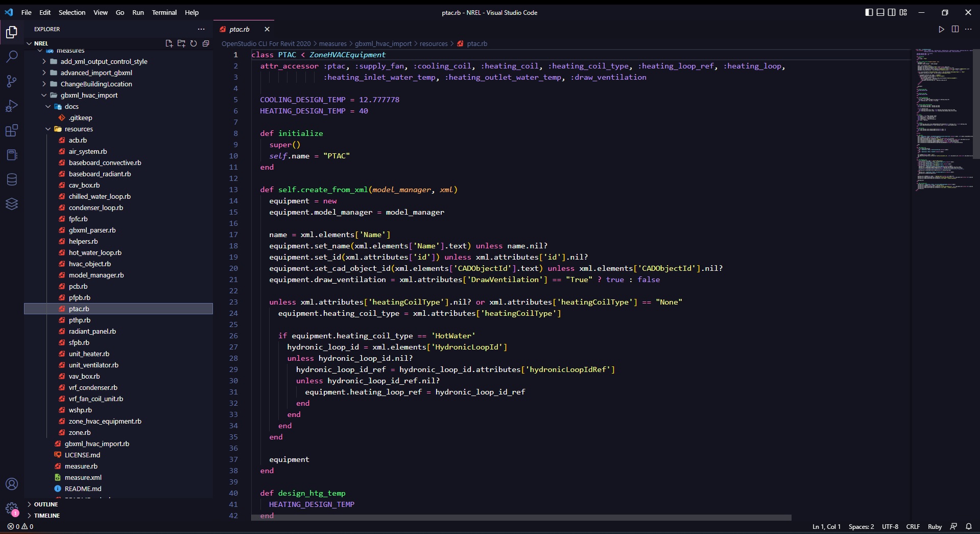Open the Run and Debug view
Viewport: 980px width, 534px height.
pyautogui.click(x=12, y=106)
